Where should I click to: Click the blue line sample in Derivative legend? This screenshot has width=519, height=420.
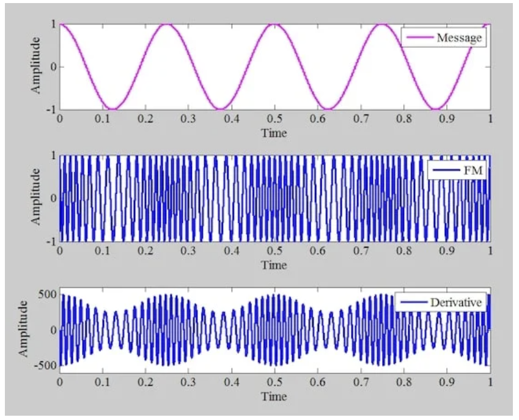click(x=414, y=302)
